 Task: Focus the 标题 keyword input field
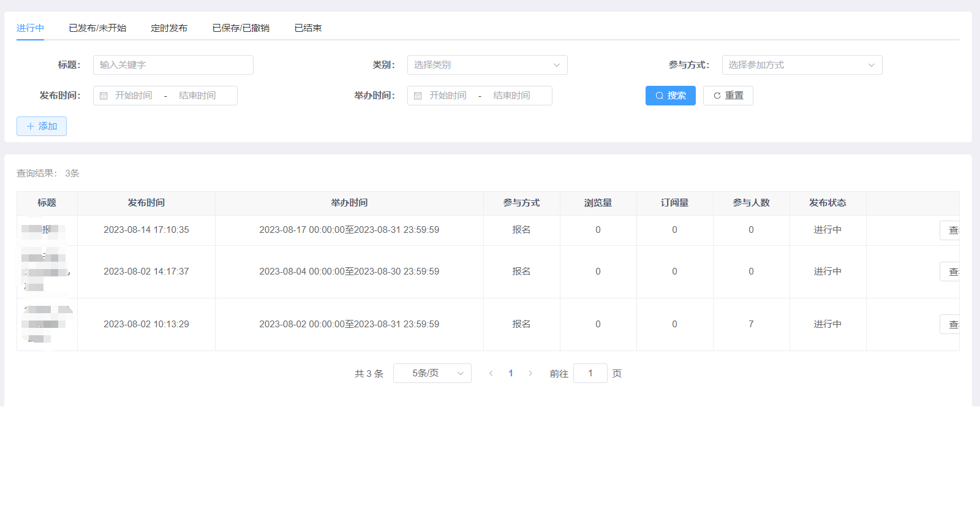[x=173, y=65]
